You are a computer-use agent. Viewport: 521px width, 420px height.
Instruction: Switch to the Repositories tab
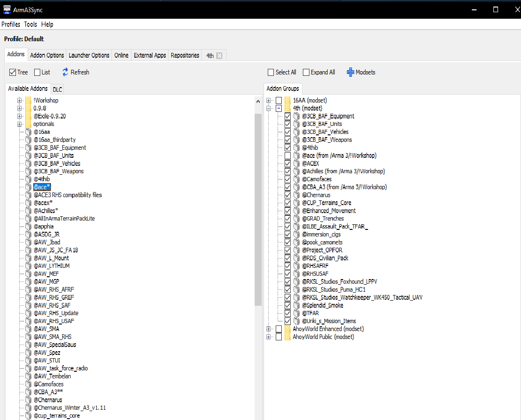pyautogui.click(x=185, y=55)
